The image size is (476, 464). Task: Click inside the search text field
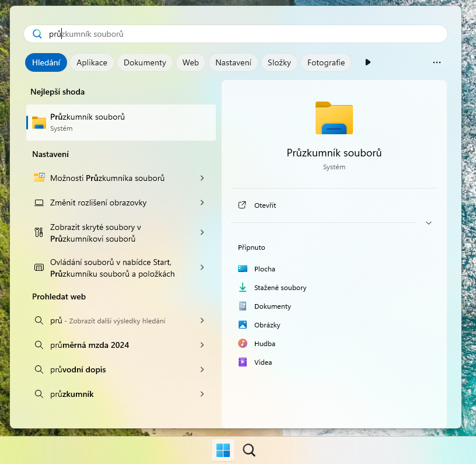235,34
